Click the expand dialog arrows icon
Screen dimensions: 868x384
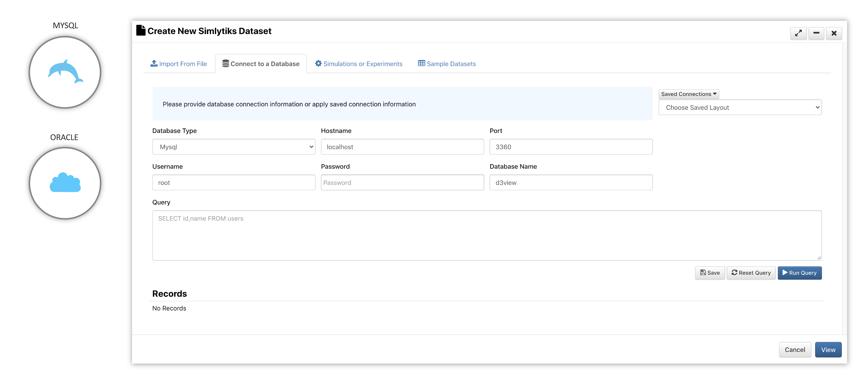(x=798, y=33)
